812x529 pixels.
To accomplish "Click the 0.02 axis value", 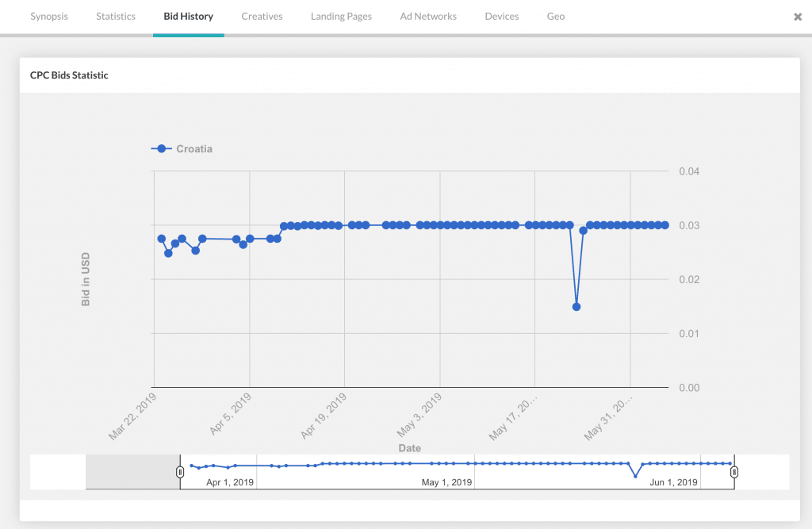I will 689,279.
